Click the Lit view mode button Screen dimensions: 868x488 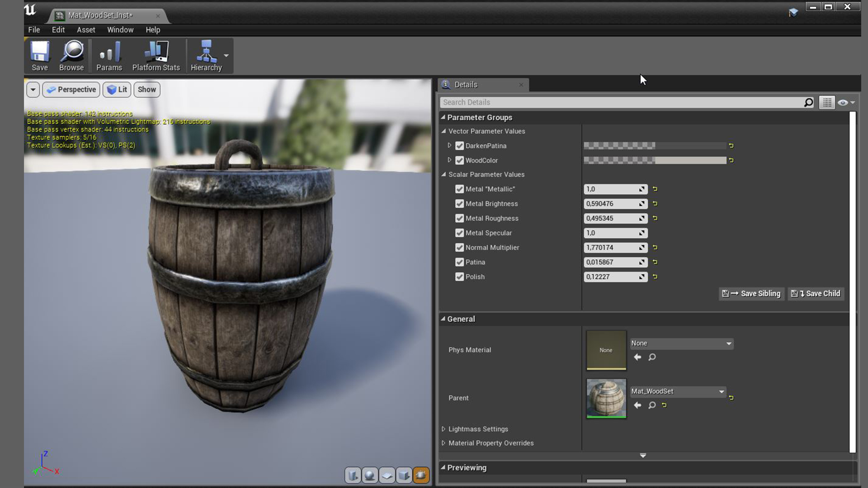[x=117, y=89]
